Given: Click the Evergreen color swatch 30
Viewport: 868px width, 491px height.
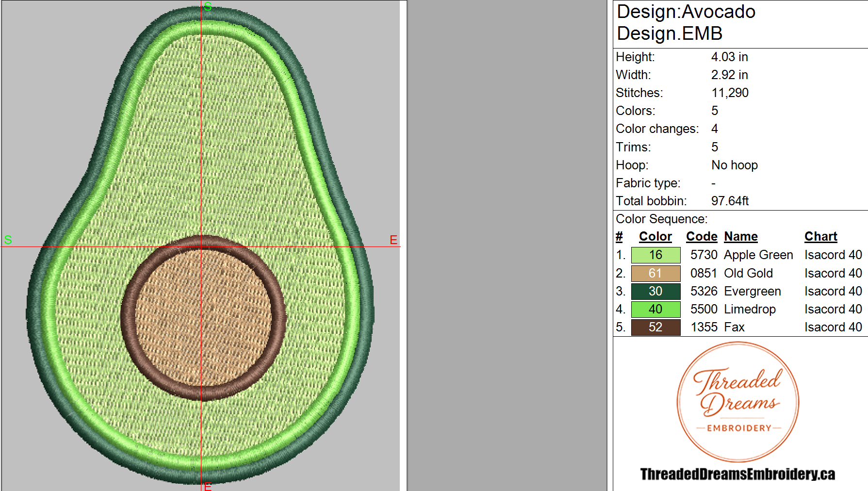Looking at the screenshot, I should click(x=655, y=291).
